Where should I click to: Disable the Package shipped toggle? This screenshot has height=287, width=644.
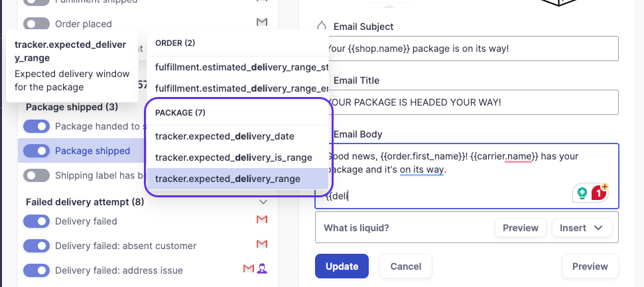click(x=36, y=151)
